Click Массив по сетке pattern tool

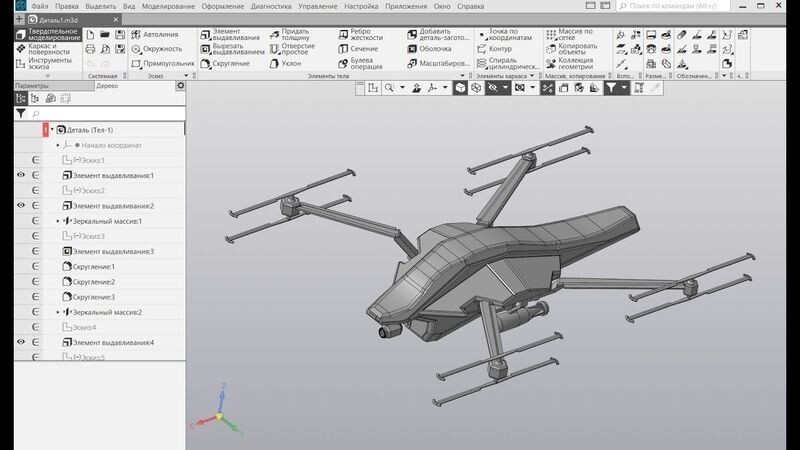[x=569, y=34]
